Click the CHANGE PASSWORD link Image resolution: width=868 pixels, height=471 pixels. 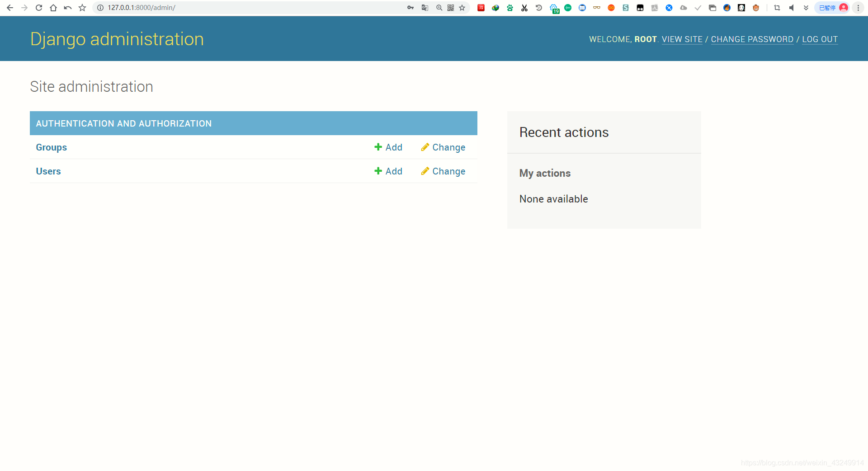coord(752,39)
